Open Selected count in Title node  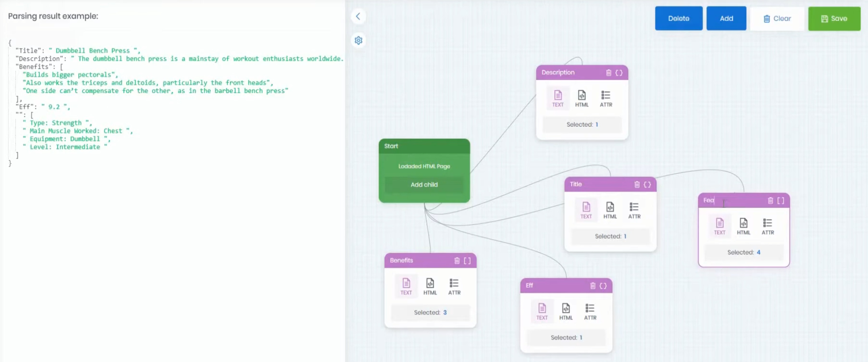(610, 236)
